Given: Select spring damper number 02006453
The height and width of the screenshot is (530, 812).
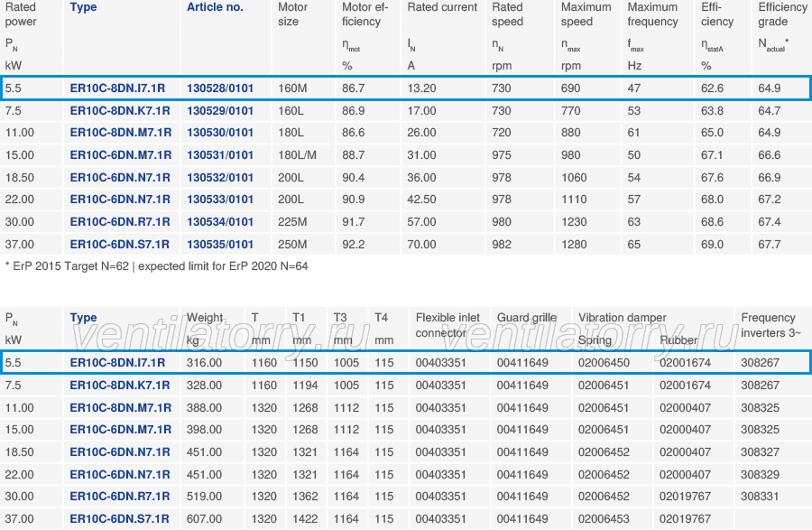Looking at the screenshot, I should (x=604, y=518).
